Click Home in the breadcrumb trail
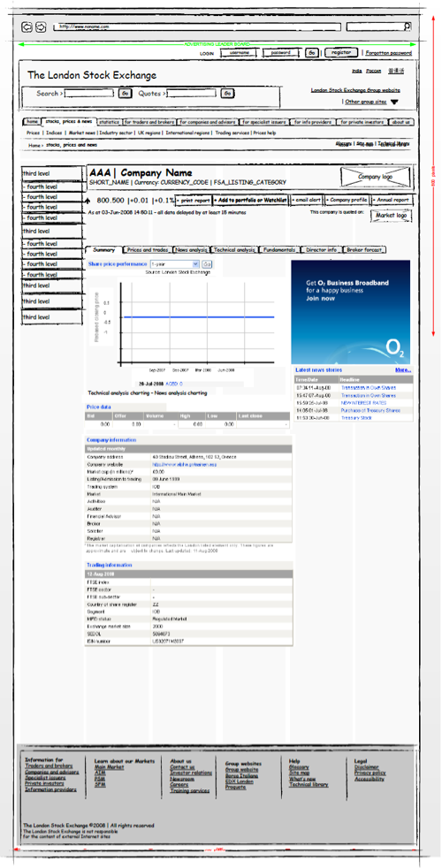The width and height of the screenshot is (442, 868). pos(34,145)
